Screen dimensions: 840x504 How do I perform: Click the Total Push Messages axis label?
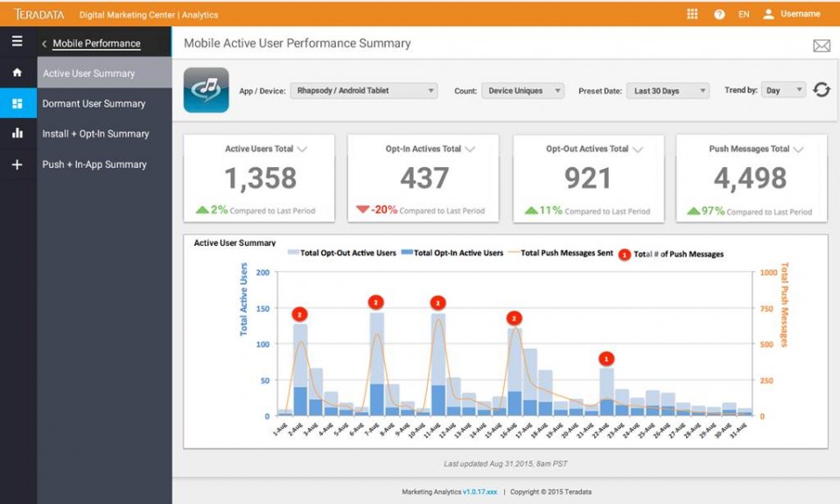(x=784, y=304)
